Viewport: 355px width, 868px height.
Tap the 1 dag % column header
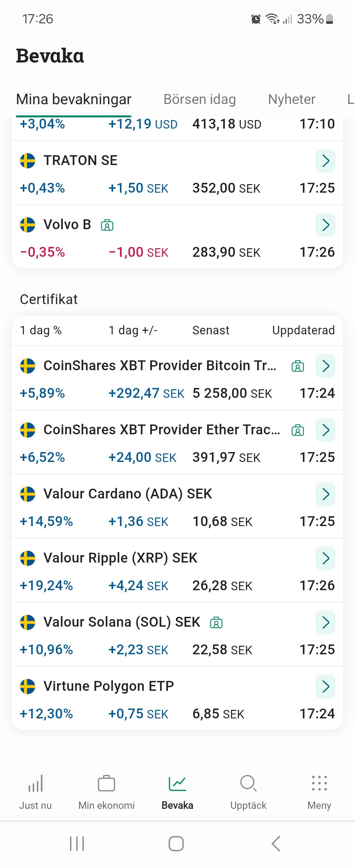(41, 330)
